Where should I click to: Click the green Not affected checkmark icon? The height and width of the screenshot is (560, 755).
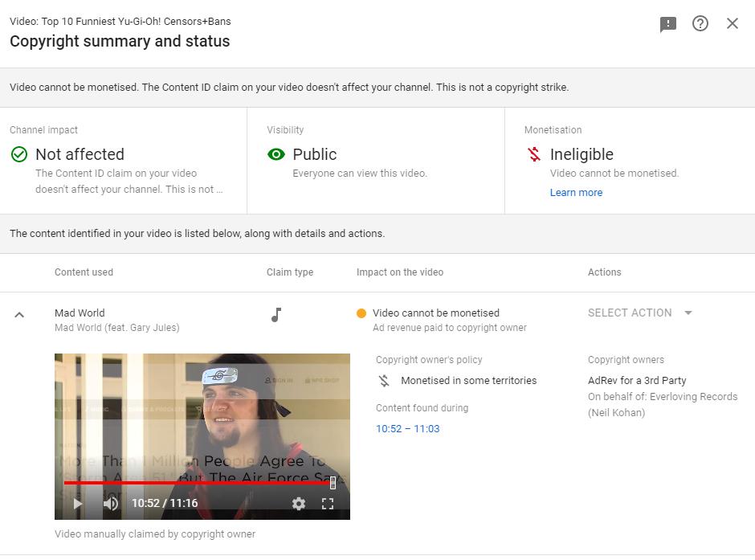coord(19,154)
